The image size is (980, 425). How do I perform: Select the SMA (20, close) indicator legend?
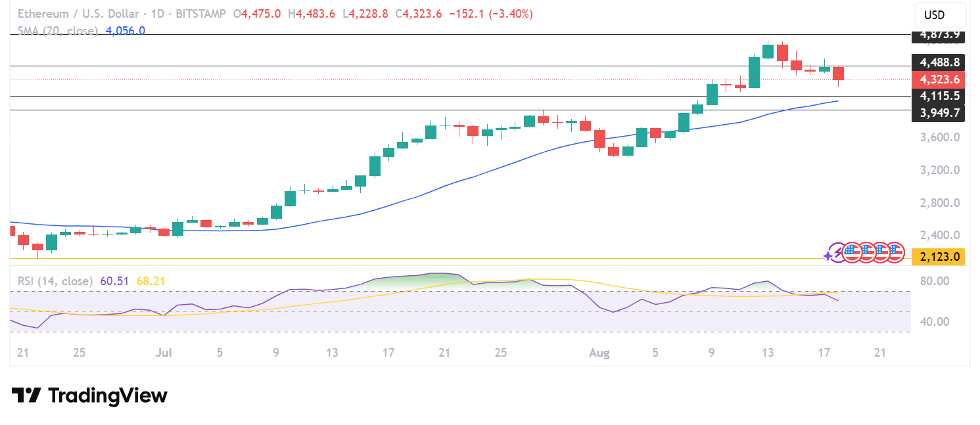tap(58, 30)
